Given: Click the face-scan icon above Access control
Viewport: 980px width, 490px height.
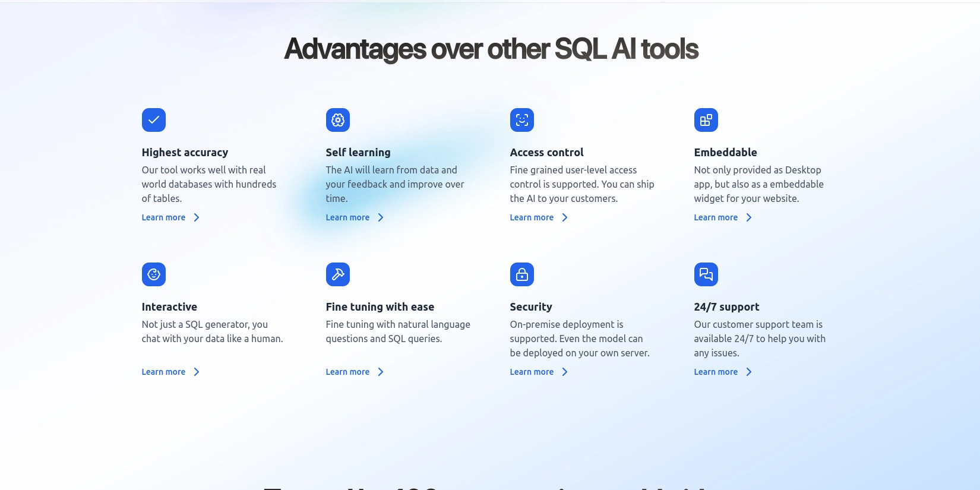Looking at the screenshot, I should click(522, 119).
